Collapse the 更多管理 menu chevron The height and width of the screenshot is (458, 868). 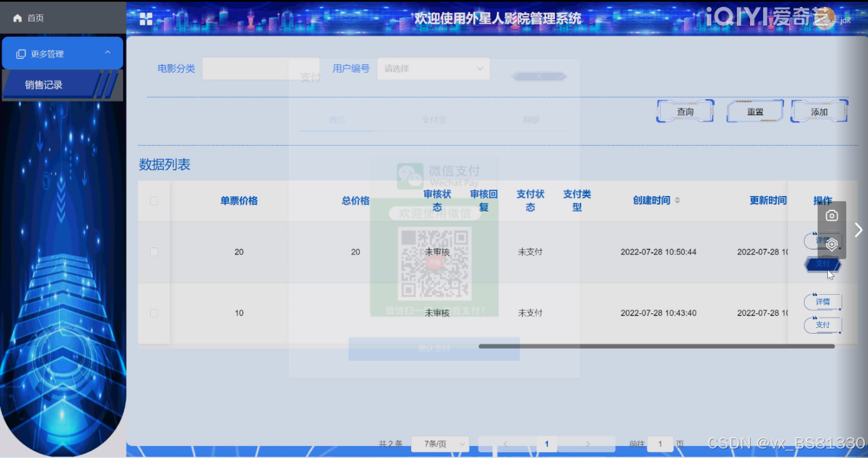point(107,53)
